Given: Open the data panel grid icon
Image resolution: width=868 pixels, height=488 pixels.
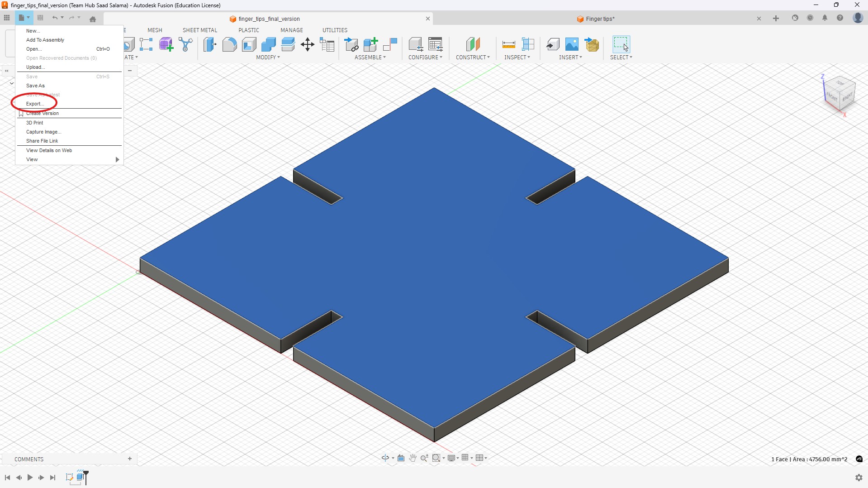Looking at the screenshot, I should tap(7, 18).
